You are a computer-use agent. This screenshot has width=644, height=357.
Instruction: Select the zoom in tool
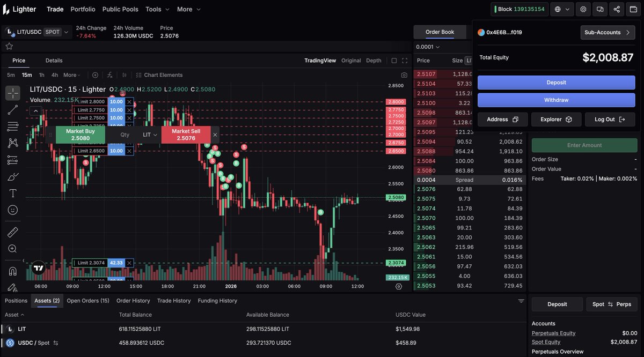(13, 249)
